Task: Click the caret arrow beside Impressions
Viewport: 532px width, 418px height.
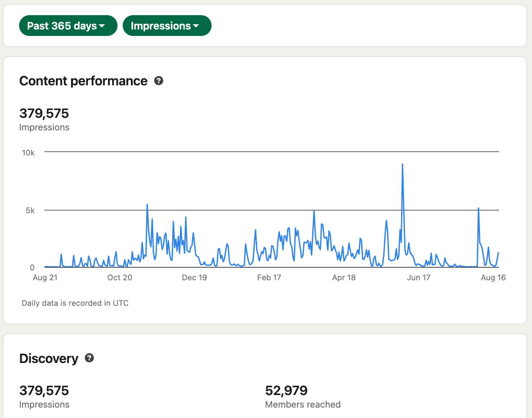Action: point(196,26)
